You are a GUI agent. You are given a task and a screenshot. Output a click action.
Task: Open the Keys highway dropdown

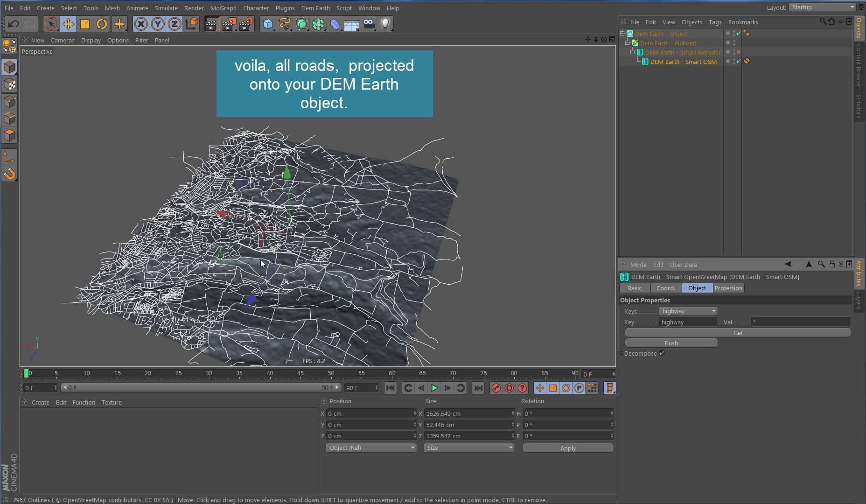pos(713,311)
